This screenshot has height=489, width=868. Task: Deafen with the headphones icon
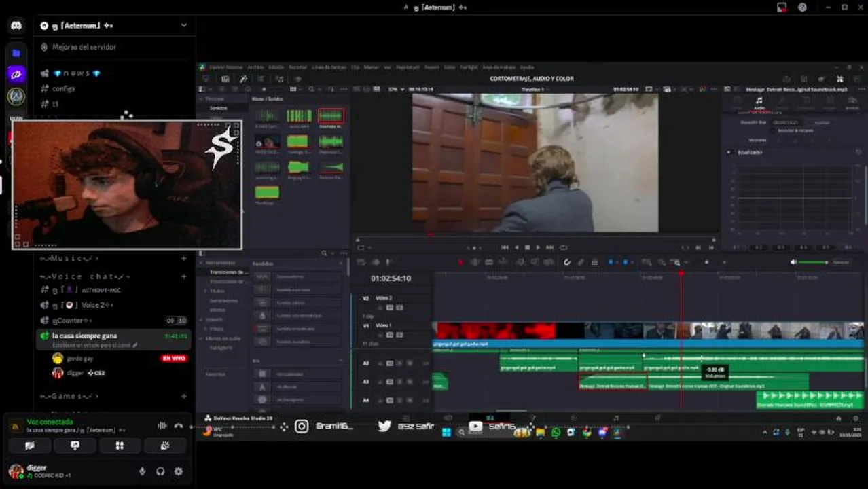click(160, 471)
